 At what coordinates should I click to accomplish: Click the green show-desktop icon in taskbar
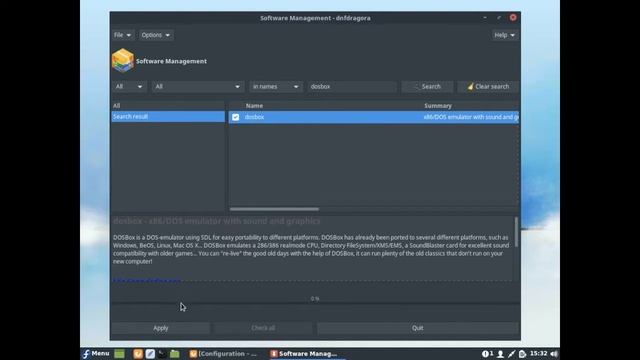pos(120,354)
